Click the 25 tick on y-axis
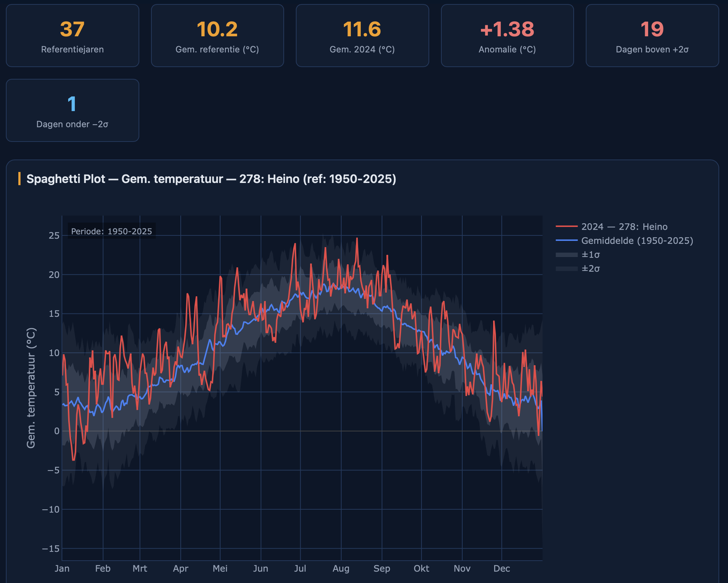728x583 pixels. pyautogui.click(x=54, y=235)
